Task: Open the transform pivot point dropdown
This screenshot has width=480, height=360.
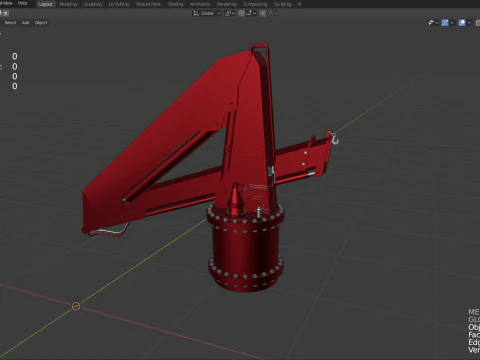Action: point(230,13)
